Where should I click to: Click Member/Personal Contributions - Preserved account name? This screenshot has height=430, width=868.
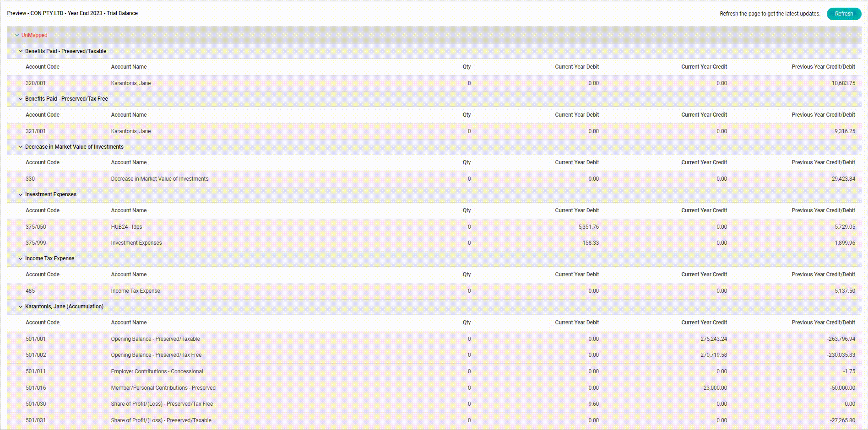click(x=163, y=388)
